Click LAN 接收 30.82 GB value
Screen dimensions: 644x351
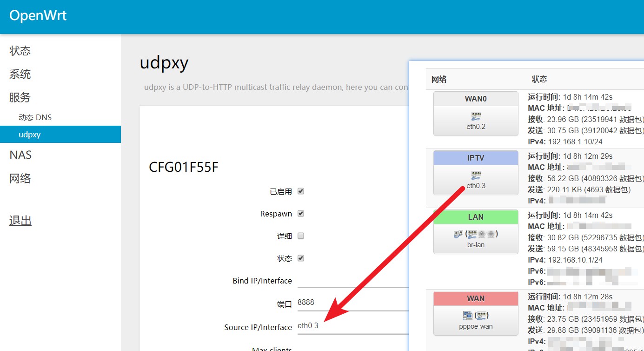coord(586,237)
